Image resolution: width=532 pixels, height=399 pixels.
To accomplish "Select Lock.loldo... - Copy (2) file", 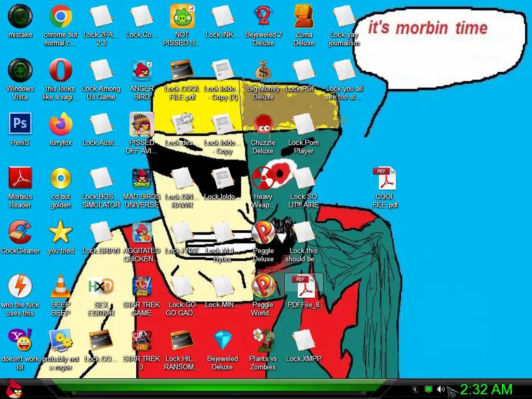I will (x=223, y=70).
